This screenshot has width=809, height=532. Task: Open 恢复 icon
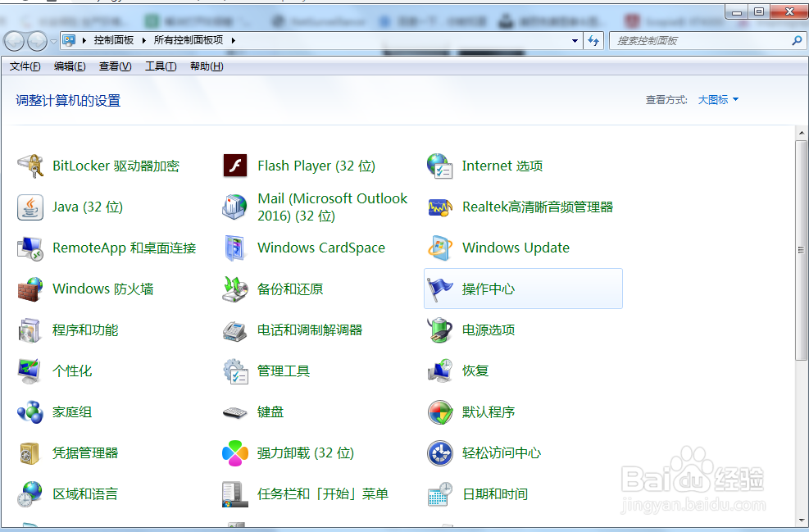pyautogui.click(x=439, y=371)
